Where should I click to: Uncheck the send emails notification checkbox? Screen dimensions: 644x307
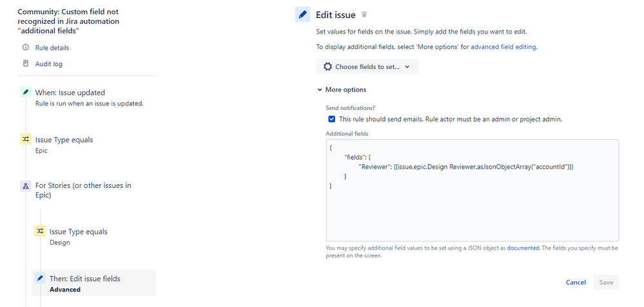click(332, 119)
